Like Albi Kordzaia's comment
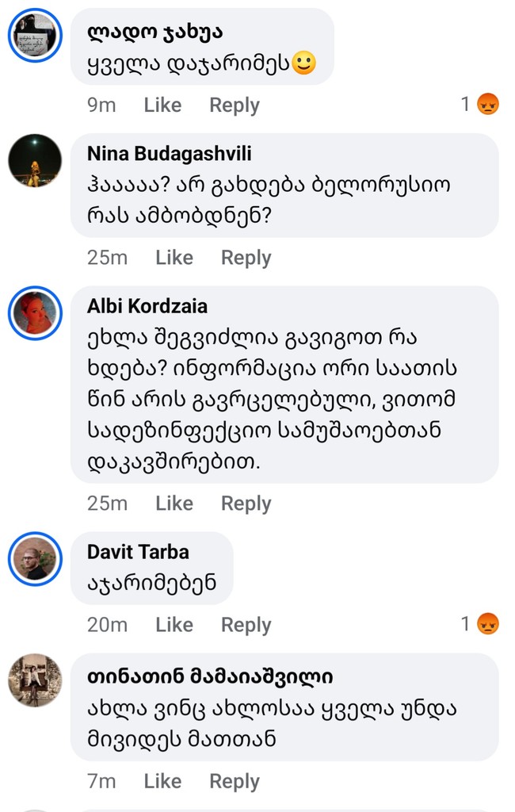This screenshot has height=812, width=515. pyautogui.click(x=174, y=504)
